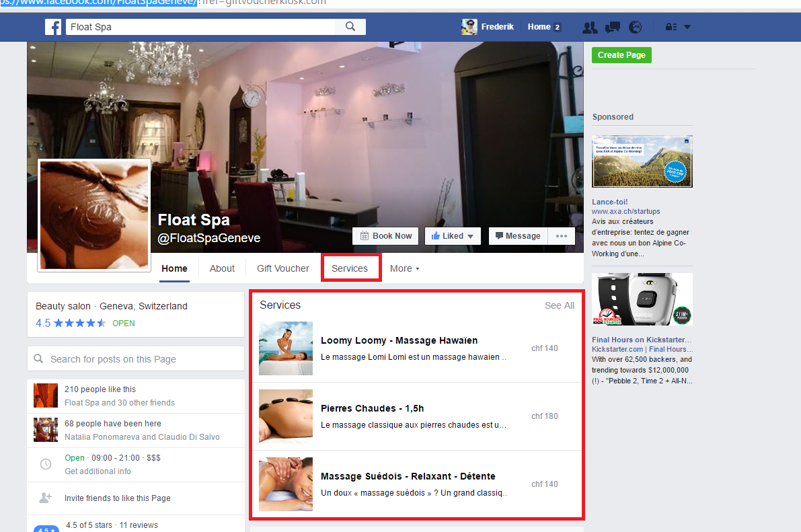Open Pierres Chaudes hot stones thumbnail

286,416
